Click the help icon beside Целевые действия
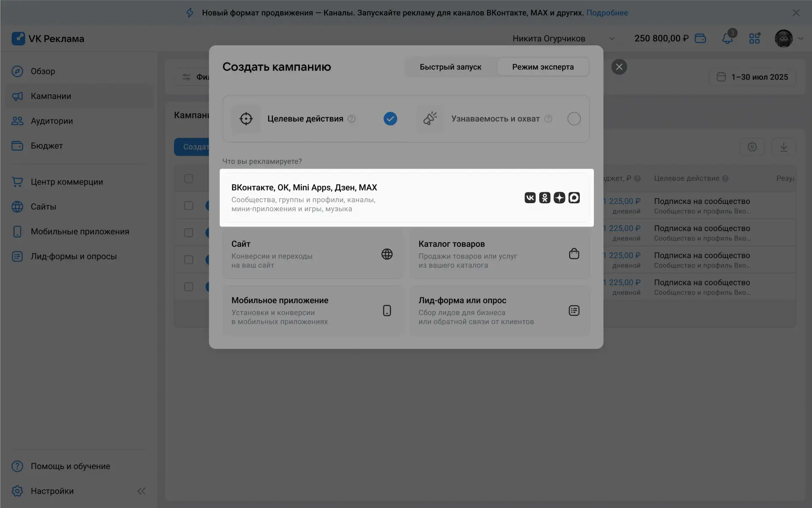 point(351,119)
